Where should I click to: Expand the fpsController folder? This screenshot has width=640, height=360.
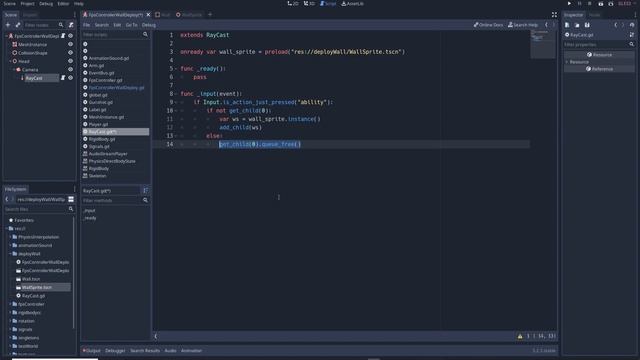[10, 304]
